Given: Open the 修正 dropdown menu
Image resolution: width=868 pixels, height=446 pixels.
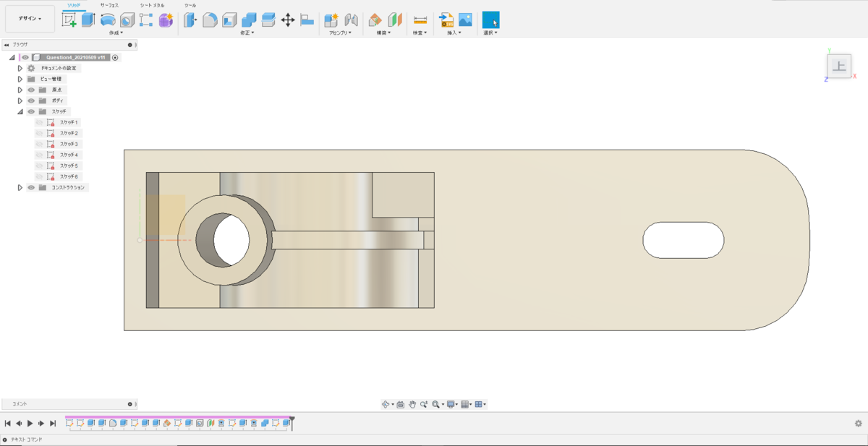Looking at the screenshot, I should coord(247,33).
